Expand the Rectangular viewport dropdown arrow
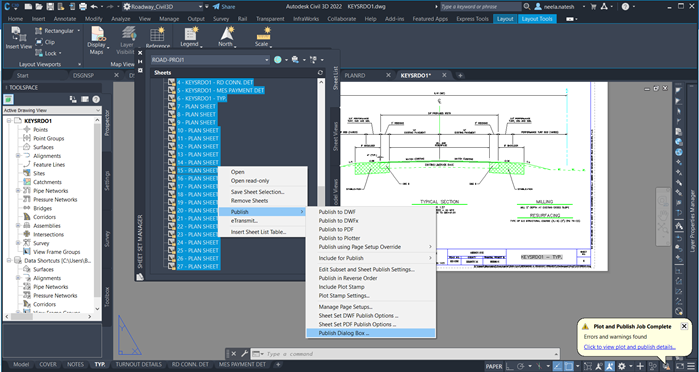 (x=78, y=31)
